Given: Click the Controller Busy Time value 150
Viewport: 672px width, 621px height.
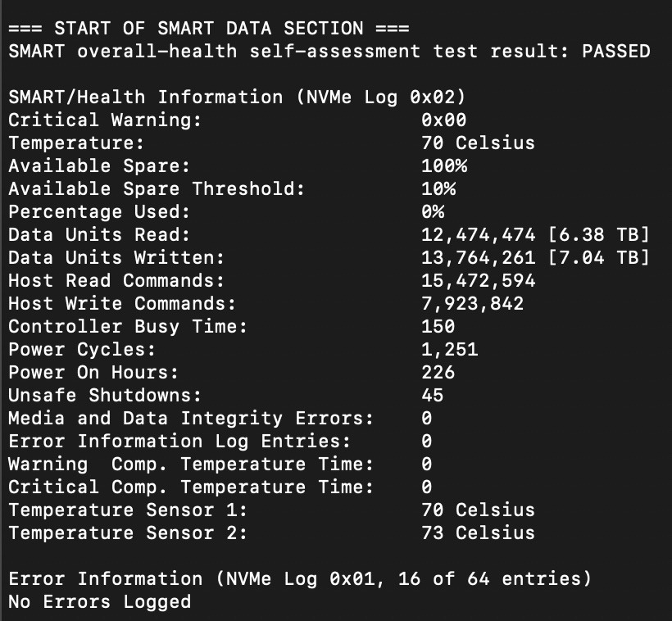Looking at the screenshot, I should coord(438,327).
